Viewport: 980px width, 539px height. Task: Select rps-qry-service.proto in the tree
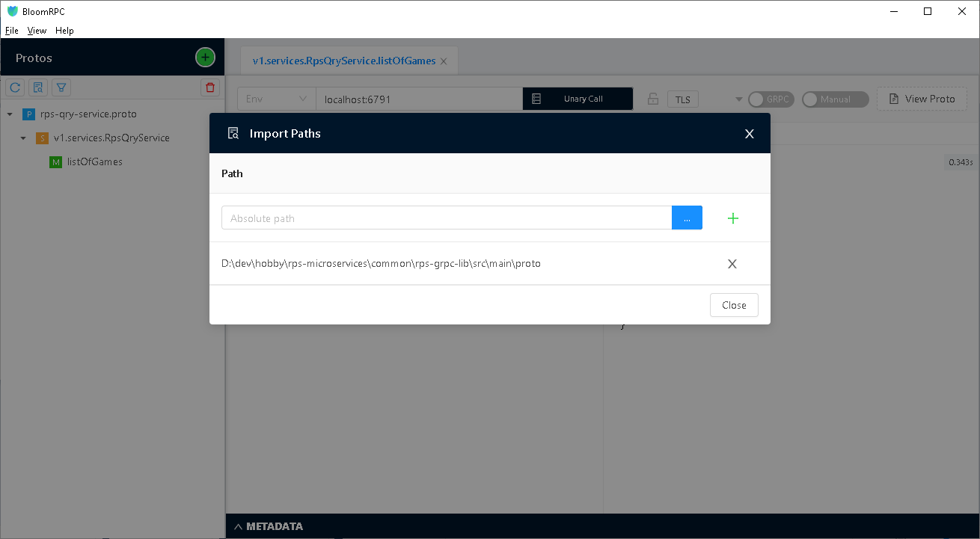pos(88,114)
